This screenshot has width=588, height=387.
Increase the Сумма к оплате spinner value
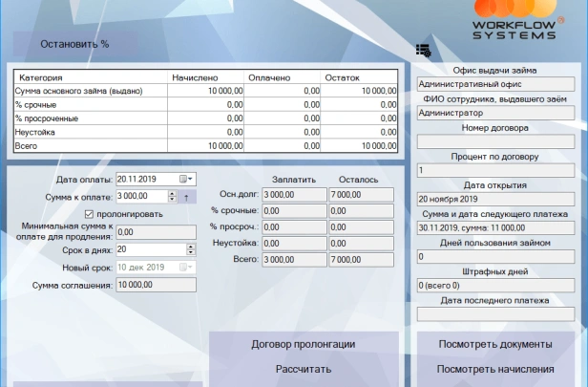pyautogui.click(x=172, y=193)
